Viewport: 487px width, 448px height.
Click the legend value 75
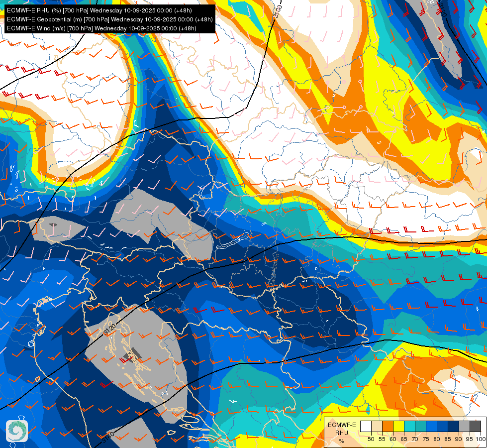[426, 439]
